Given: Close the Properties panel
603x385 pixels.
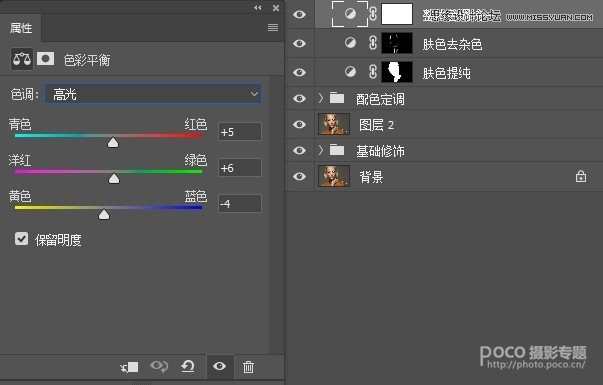Looking at the screenshot, I should (276, 8).
